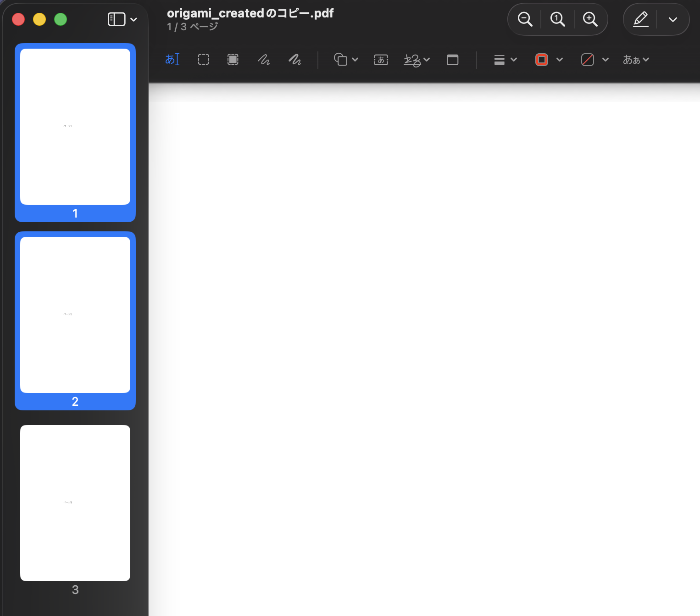Choose the rectangular selection tool
This screenshot has height=616, width=700.
[203, 60]
